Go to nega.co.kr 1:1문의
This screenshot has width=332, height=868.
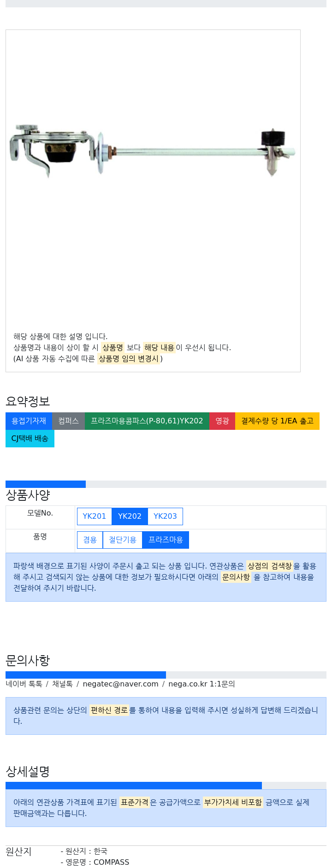pos(202,684)
